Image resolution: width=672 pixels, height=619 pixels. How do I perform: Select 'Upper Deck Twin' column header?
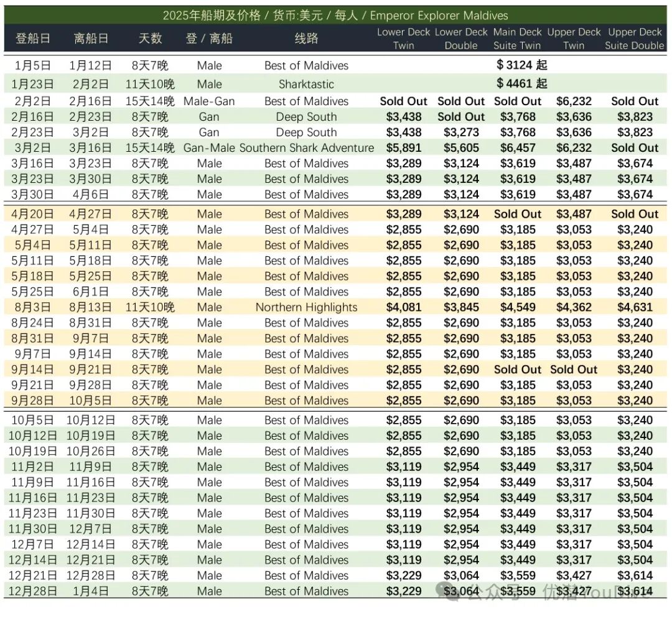574,39
